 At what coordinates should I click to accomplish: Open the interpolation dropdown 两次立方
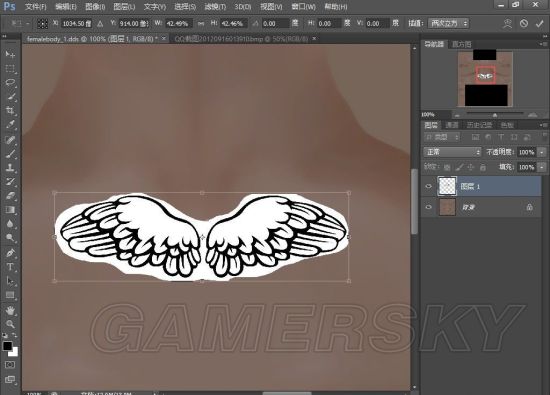pos(448,24)
